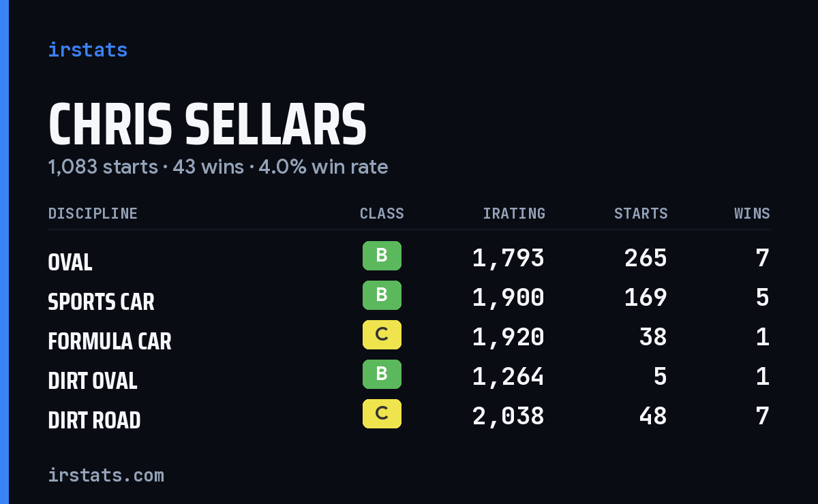
Task: Visit the irstats.com footer link
Action: click(x=106, y=475)
